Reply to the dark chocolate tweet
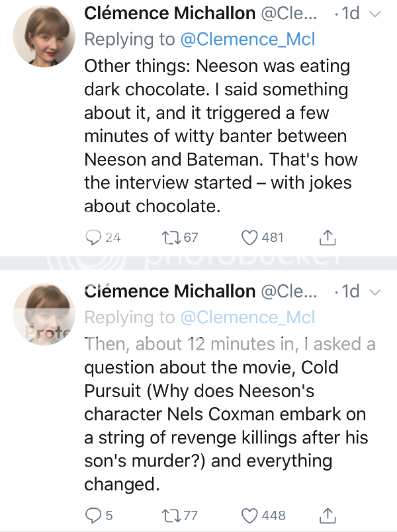 coord(95,237)
